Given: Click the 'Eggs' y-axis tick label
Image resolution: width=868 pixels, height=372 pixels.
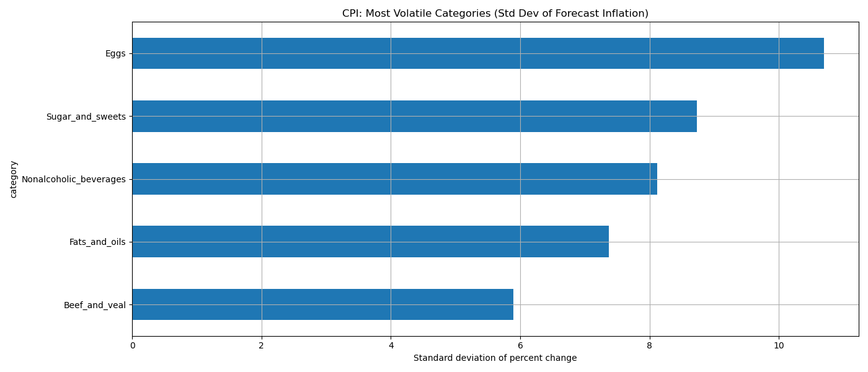Looking at the screenshot, I should pyautogui.click(x=115, y=54).
